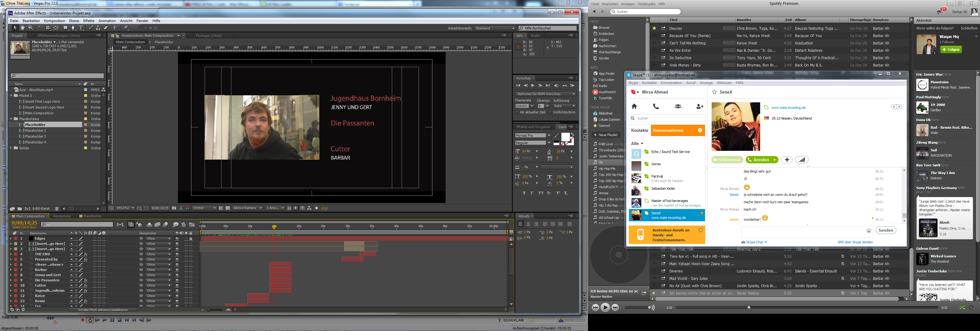Select the Zoom magnifier tool in After Effects
Screen dimensions: 980x331
(x=31, y=28)
